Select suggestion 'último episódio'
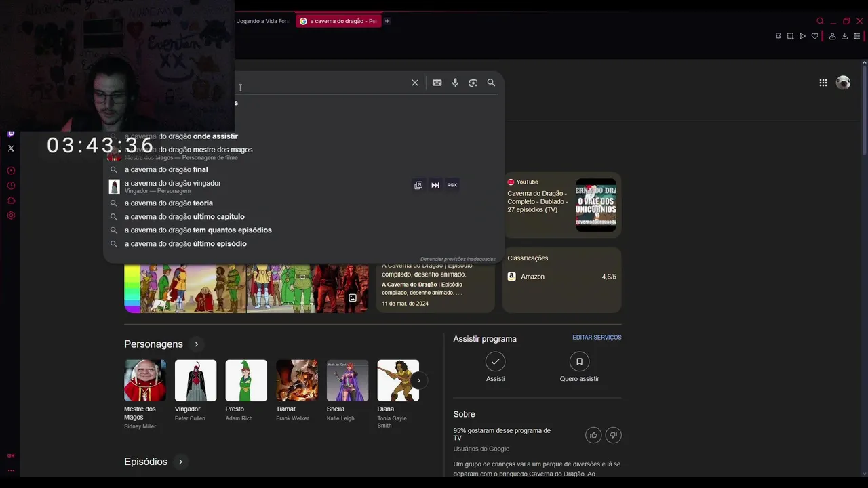The image size is (868, 488). click(x=304, y=244)
